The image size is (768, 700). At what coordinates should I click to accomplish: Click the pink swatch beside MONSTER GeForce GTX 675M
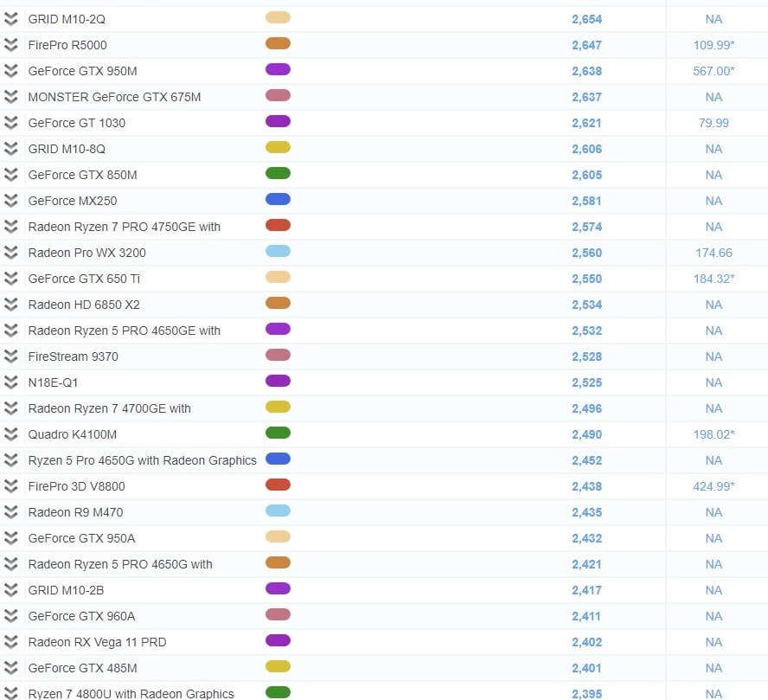(278, 95)
